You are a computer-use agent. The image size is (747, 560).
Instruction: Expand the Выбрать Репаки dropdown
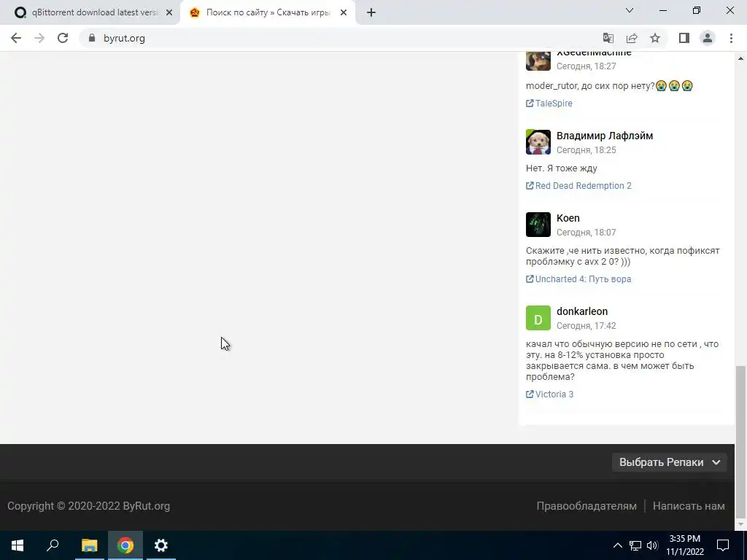pos(670,462)
